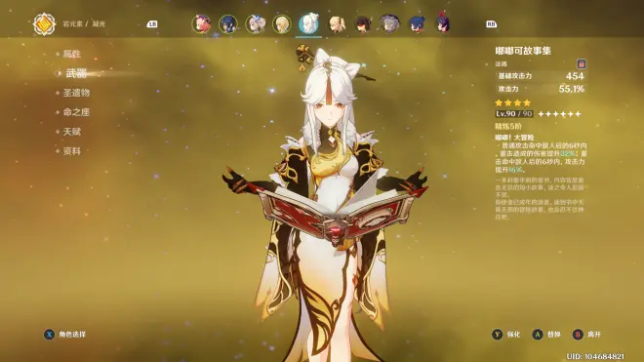Select the grey-haired character avatar
644x362 pixels.
click(x=389, y=23)
